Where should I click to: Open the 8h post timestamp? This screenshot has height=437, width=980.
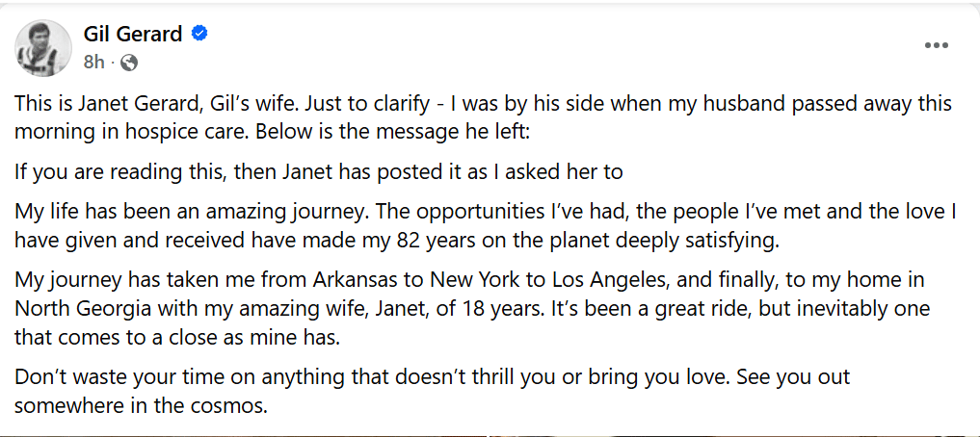click(93, 63)
